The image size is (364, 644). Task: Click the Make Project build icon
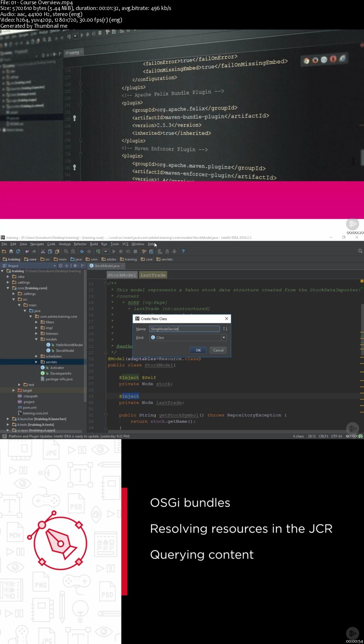click(98, 251)
